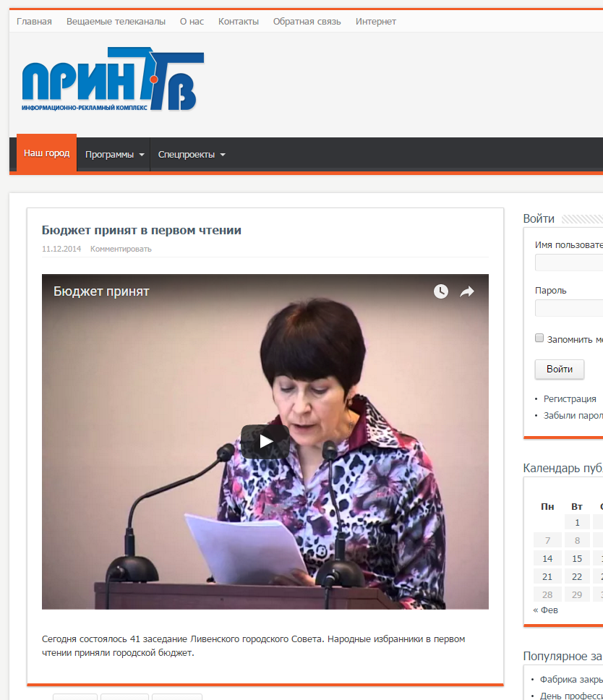This screenshot has height=700, width=603.
Task: Open the О нас page
Action: tap(192, 22)
